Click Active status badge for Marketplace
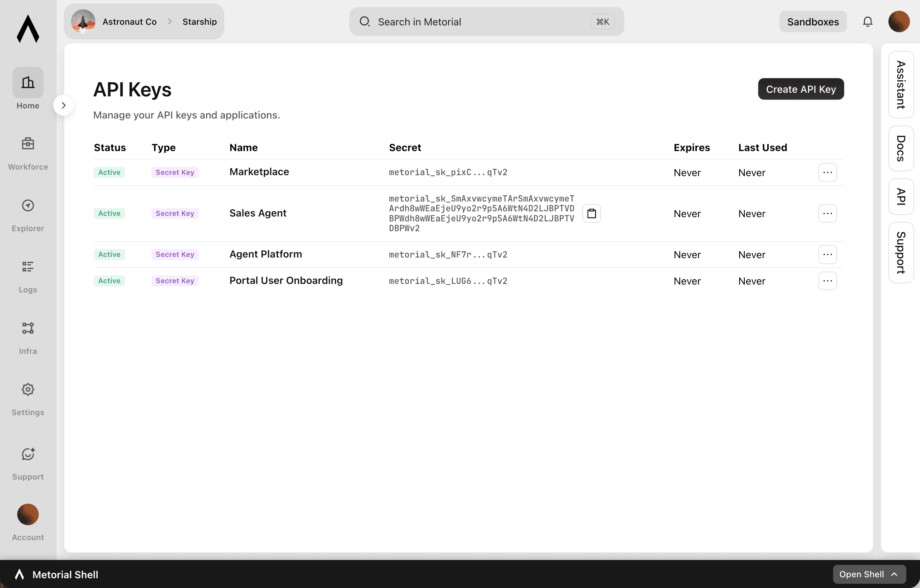 point(109,172)
